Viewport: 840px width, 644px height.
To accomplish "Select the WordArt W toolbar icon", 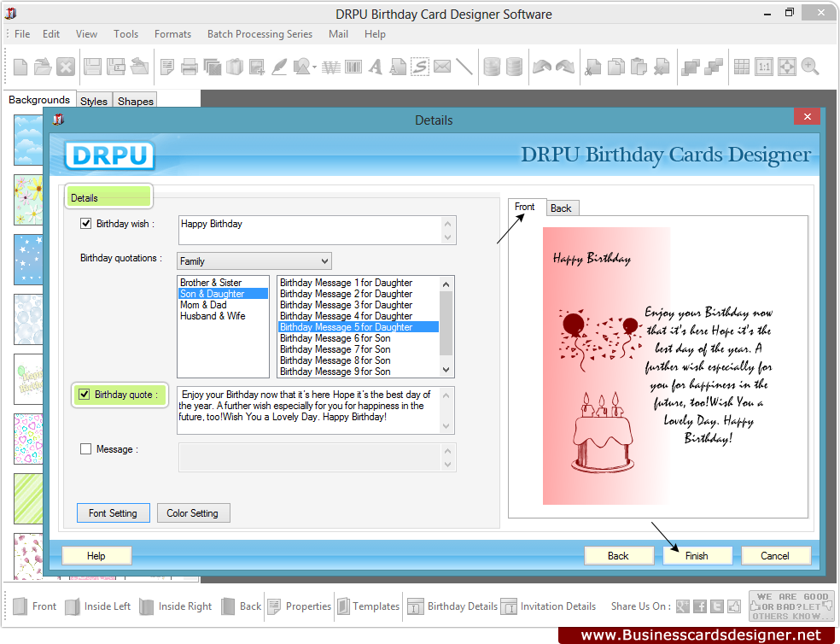I will [x=331, y=67].
